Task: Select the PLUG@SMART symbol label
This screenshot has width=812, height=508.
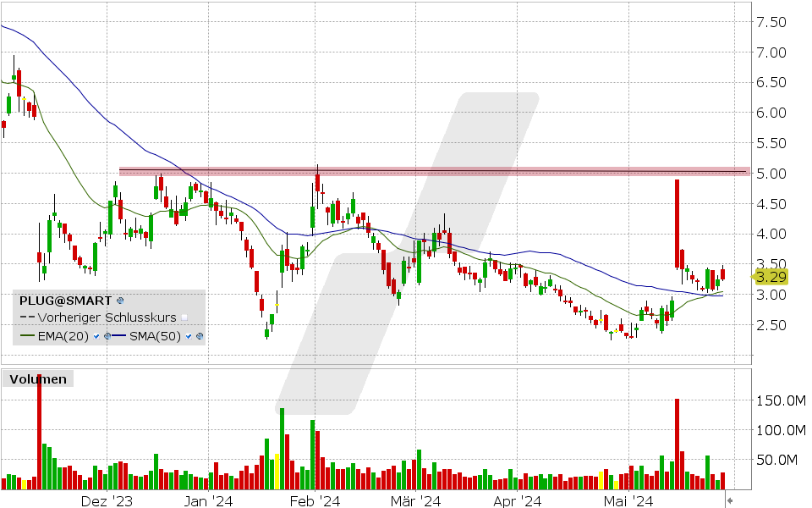Action: (x=65, y=301)
